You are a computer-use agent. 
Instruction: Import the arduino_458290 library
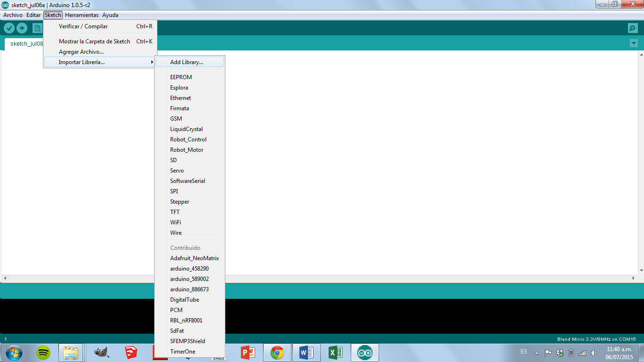click(x=190, y=269)
